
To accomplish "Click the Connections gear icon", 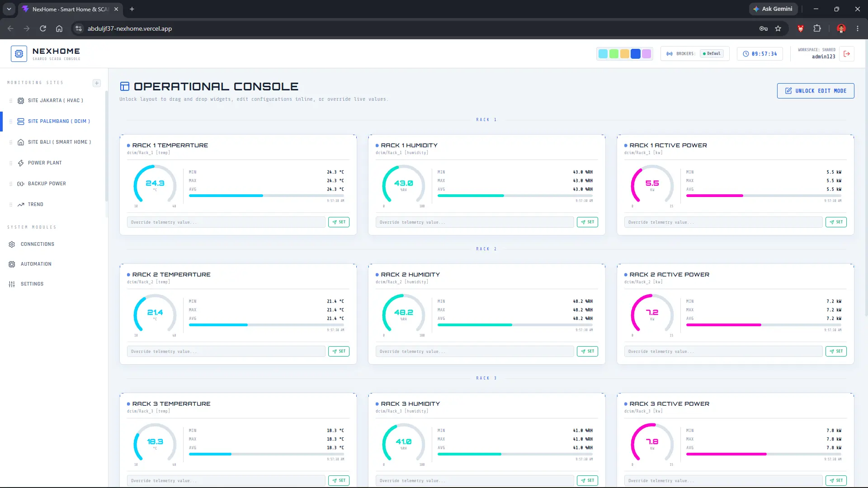I will tap(12, 244).
